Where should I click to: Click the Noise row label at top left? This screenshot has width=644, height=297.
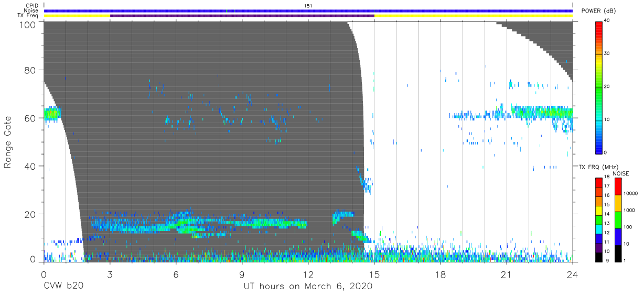point(31,10)
